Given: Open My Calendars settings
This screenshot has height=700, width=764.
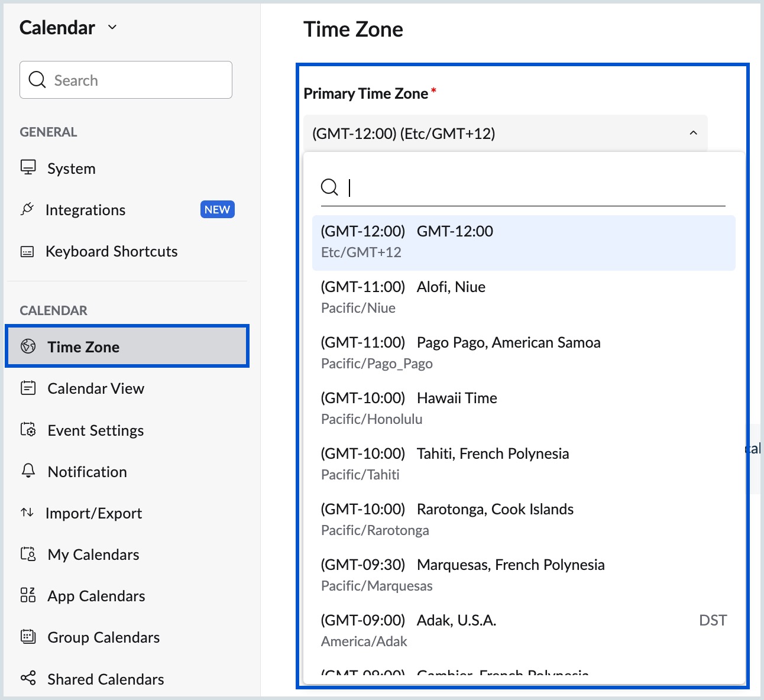Looking at the screenshot, I should 93,555.
